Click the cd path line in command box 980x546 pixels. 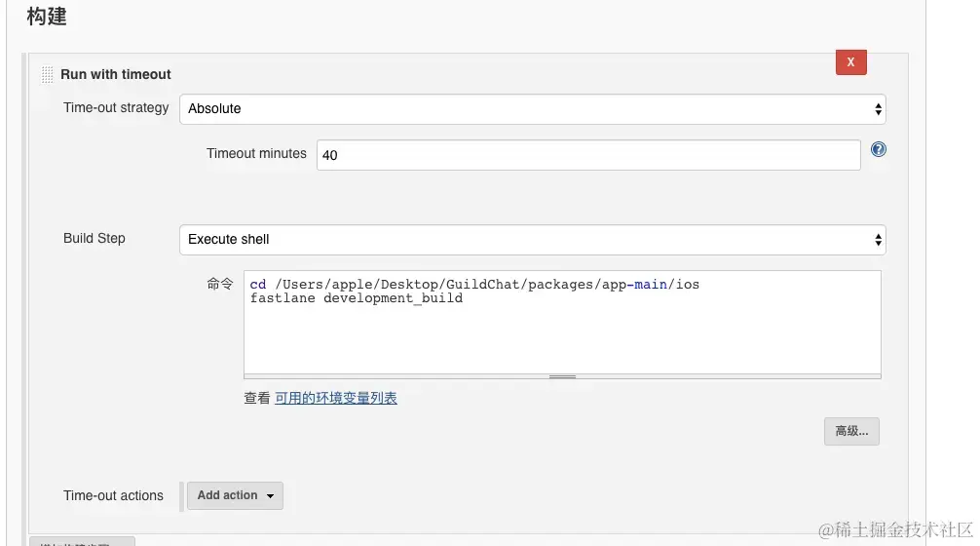tap(474, 285)
